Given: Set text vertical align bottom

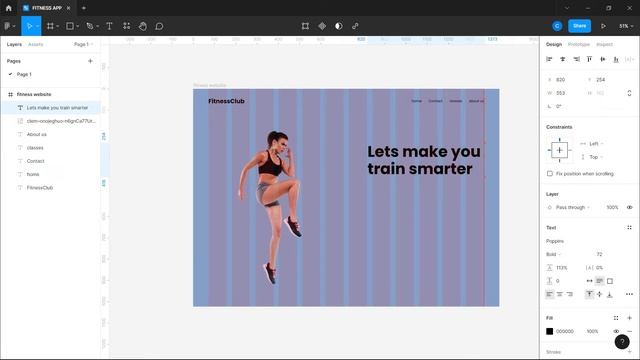Looking at the screenshot, I should [609, 294].
